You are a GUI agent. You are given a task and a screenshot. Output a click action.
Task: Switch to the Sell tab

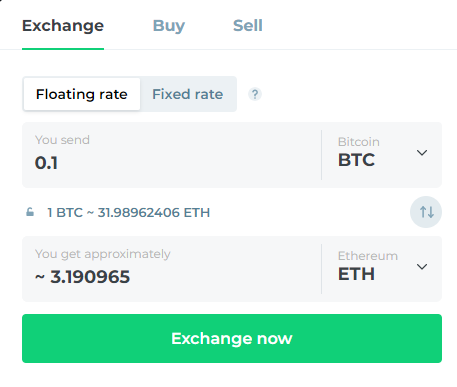point(248,26)
